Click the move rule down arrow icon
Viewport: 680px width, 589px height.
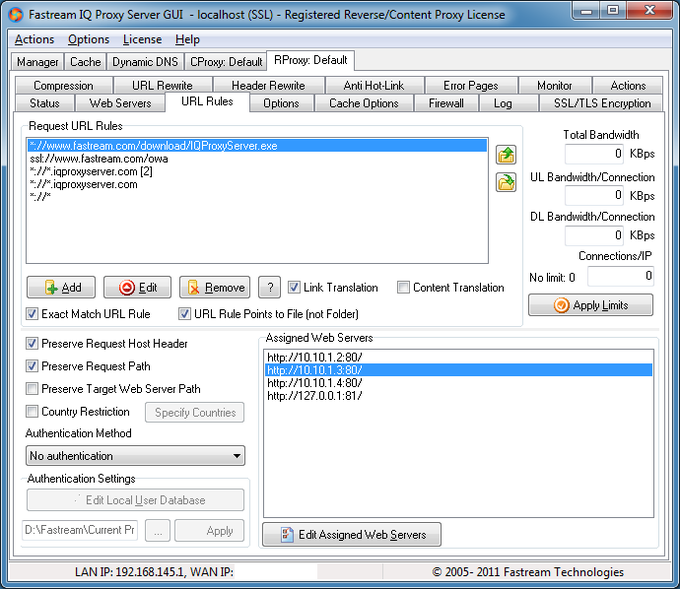[x=506, y=182]
